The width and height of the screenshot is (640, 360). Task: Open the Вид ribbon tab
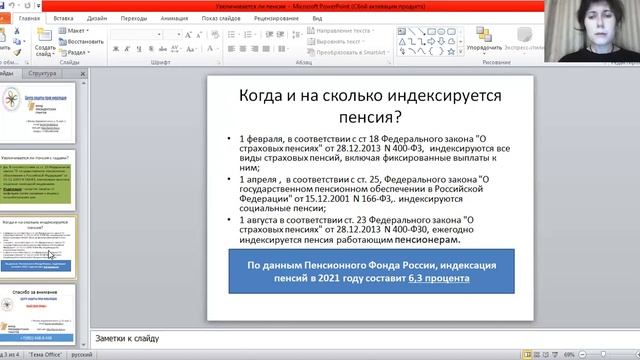click(317, 18)
